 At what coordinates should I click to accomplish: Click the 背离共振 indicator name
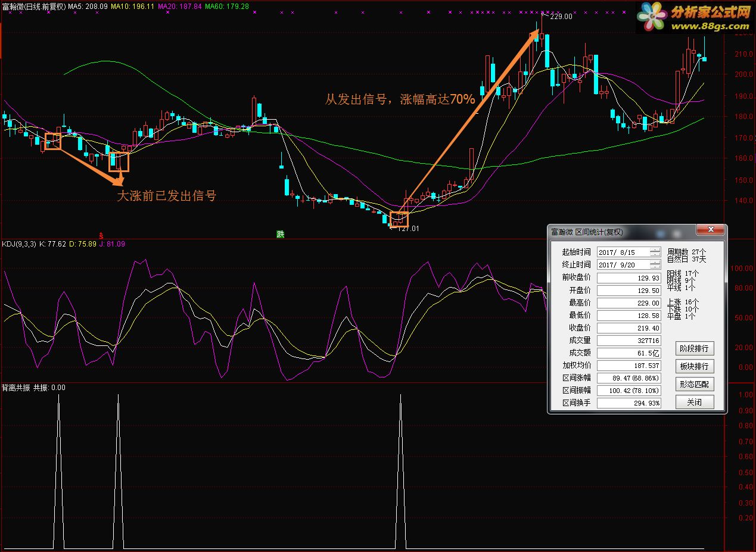pos(16,388)
